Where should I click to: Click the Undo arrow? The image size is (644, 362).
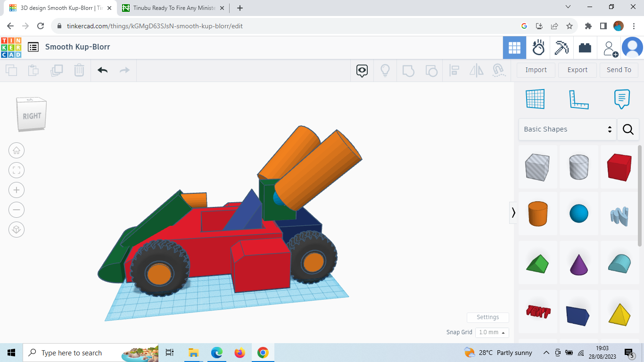tap(102, 70)
